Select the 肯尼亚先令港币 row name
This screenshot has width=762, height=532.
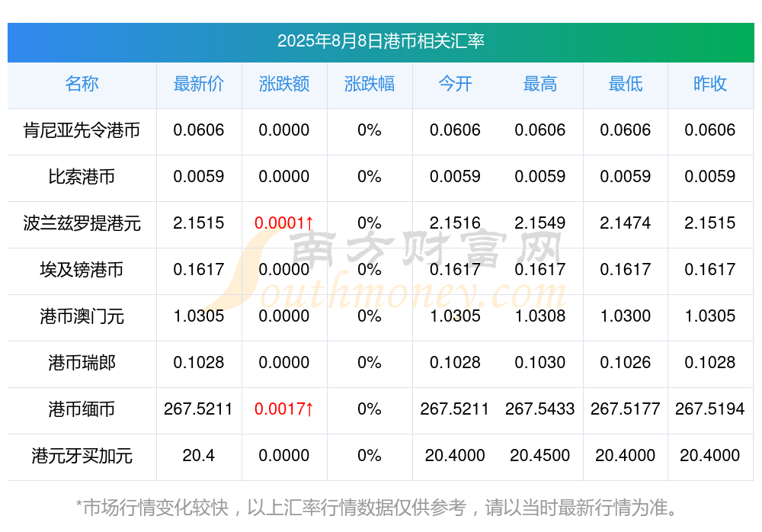pyautogui.click(x=82, y=130)
